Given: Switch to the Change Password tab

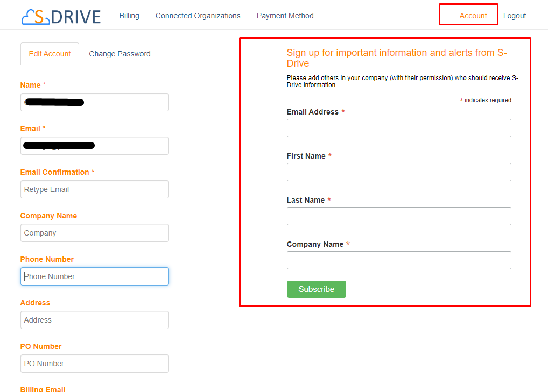Looking at the screenshot, I should coord(120,54).
